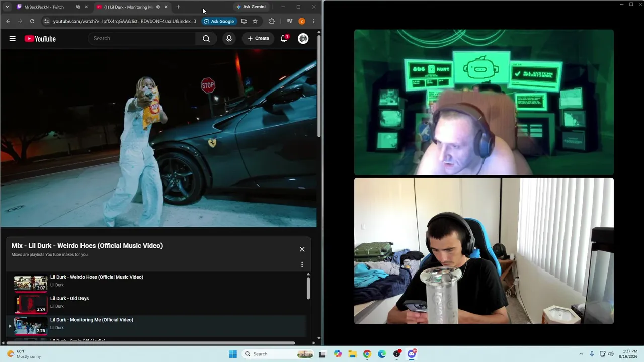The width and height of the screenshot is (644, 362).
Task: Click the mix title 'Mix - Lil Durk - Weirdo Hoes'
Action: (87, 246)
